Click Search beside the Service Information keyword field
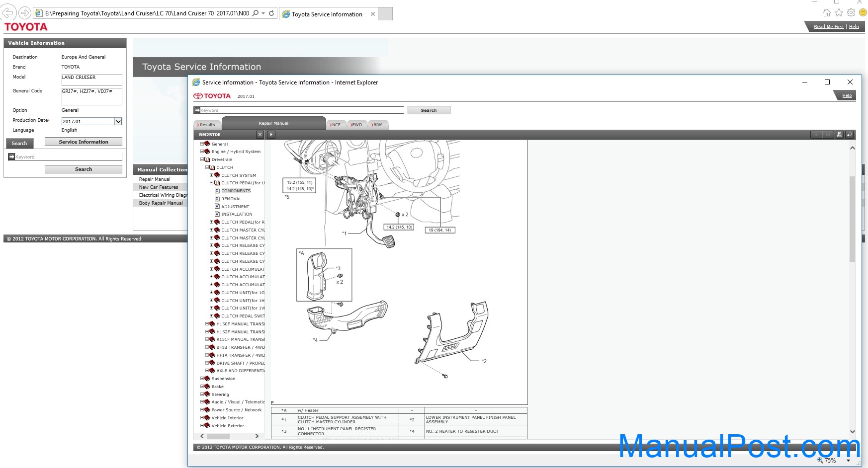 [x=429, y=110]
